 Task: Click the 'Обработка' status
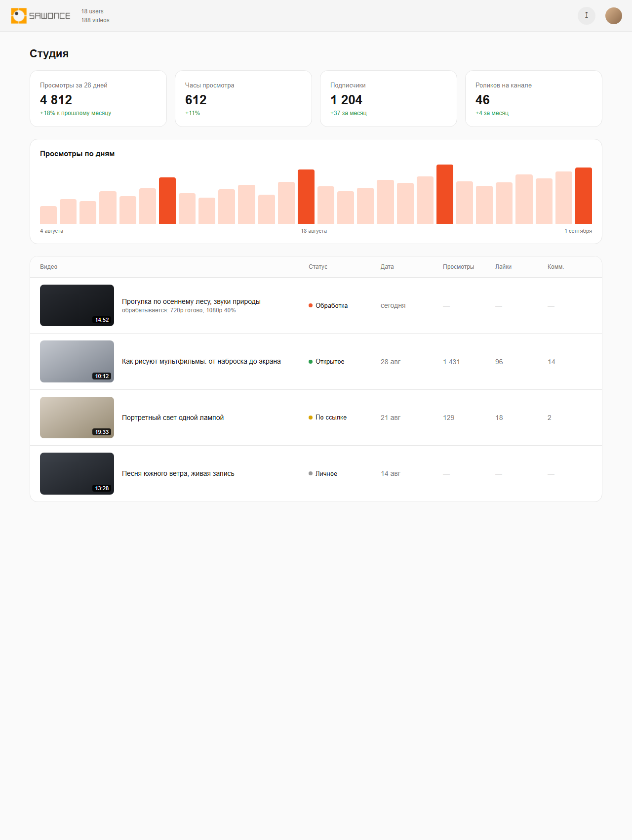pyautogui.click(x=328, y=305)
